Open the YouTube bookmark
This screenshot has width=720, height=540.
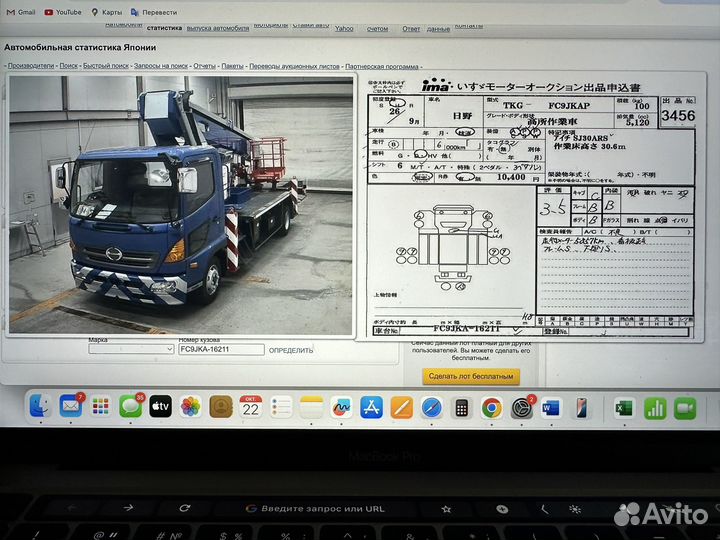pos(63,12)
